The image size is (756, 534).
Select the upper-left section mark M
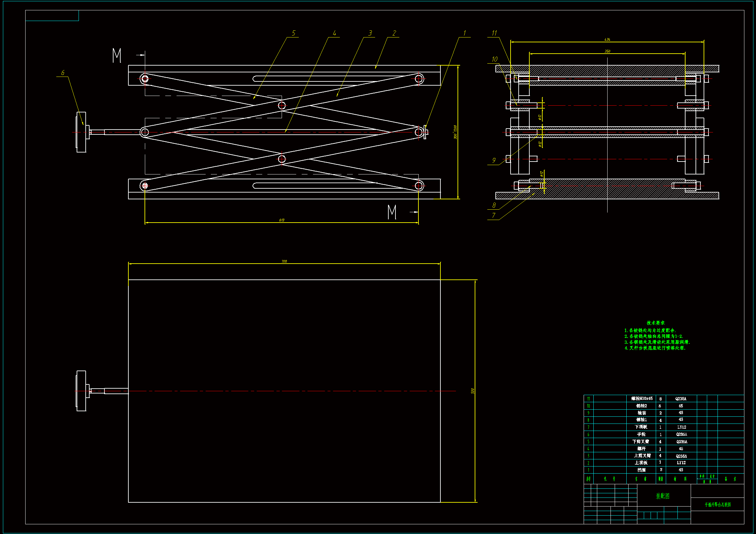click(117, 55)
